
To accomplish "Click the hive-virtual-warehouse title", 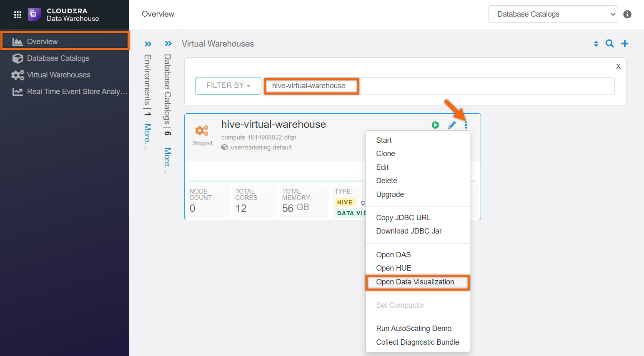I will [x=273, y=124].
